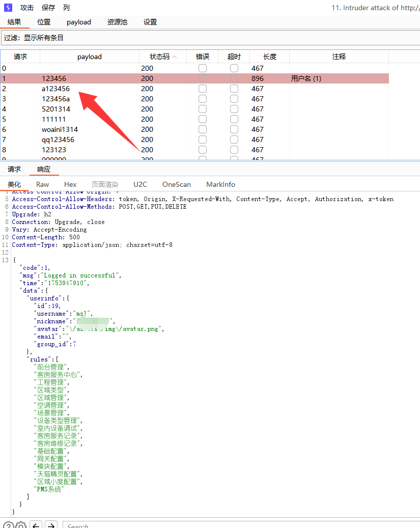Open the 保存 menu
The height and width of the screenshot is (528, 420).
coord(48,8)
